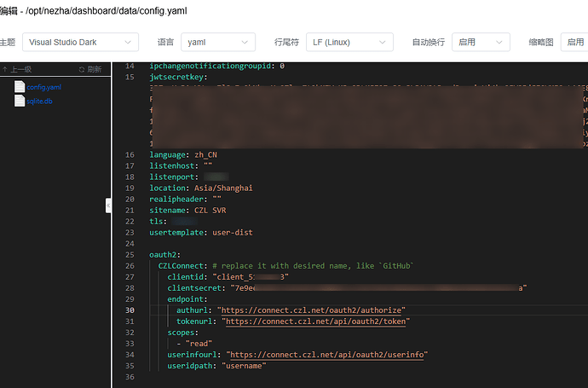This screenshot has width=588, height=388.
Task: Click the value "username" on line 35
Action: [x=244, y=366]
